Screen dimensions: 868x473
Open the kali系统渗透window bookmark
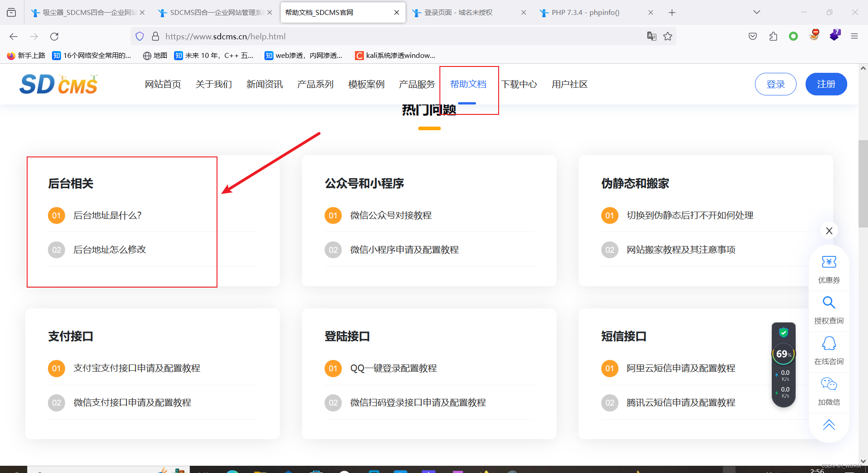pyautogui.click(x=395, y=55)
